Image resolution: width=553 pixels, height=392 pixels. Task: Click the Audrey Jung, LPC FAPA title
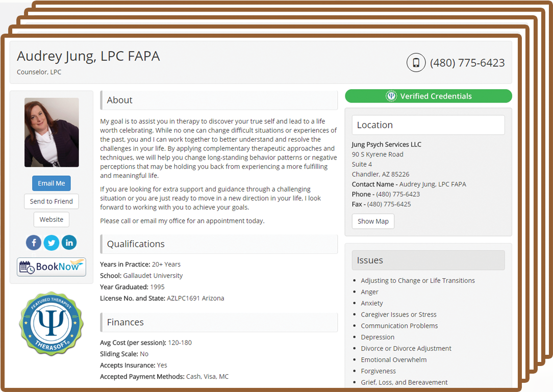click(x=89, y=56)
